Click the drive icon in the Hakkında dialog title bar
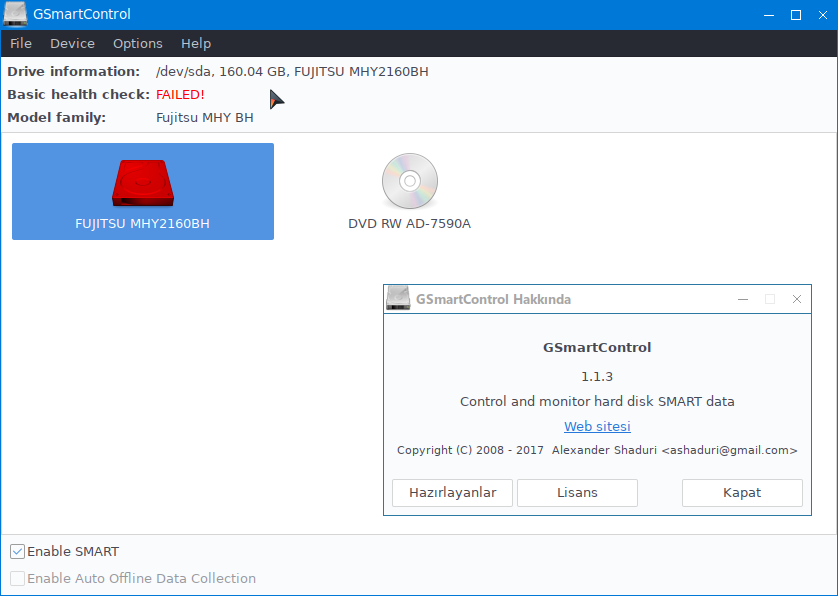 [x=398, y=299]
